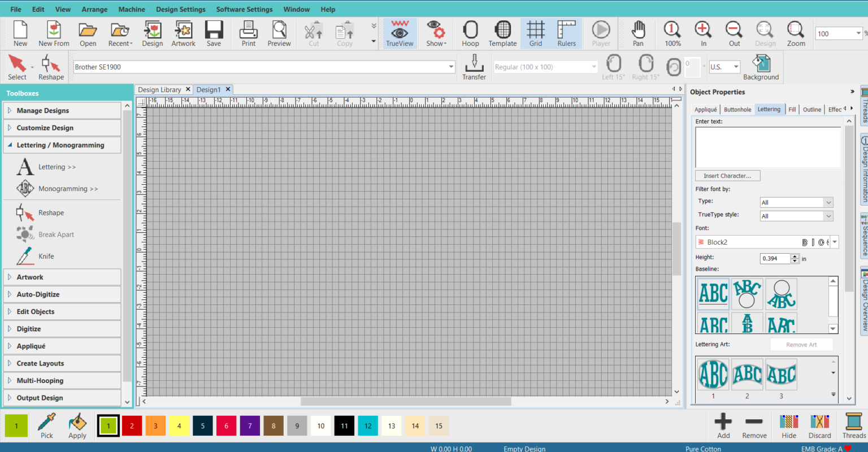Switch to the Design Library tab
868x452 pixels.
[159, 89]
